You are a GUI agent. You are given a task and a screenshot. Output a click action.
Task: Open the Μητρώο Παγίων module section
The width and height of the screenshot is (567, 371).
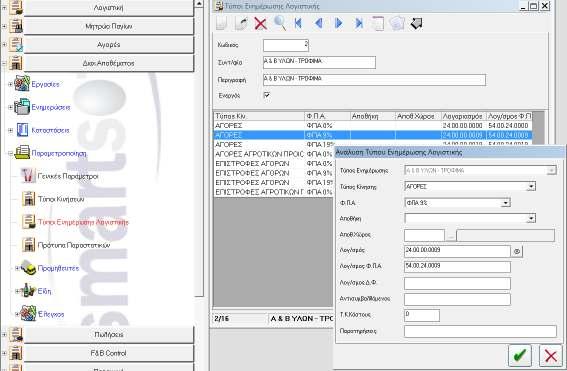coord(108,26)
